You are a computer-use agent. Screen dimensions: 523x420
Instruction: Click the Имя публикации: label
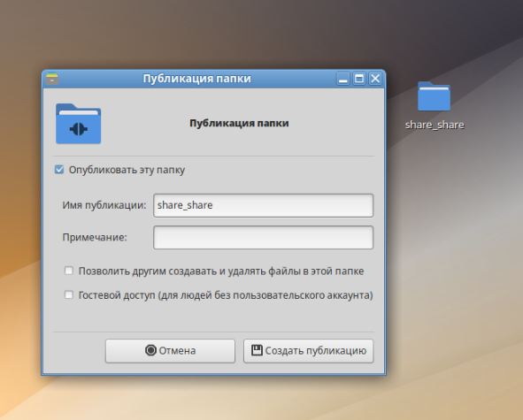(x=104, y=205)
